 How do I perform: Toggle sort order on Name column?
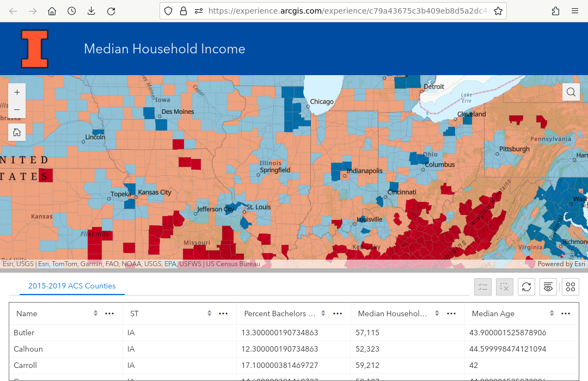(x=96, y=314)
